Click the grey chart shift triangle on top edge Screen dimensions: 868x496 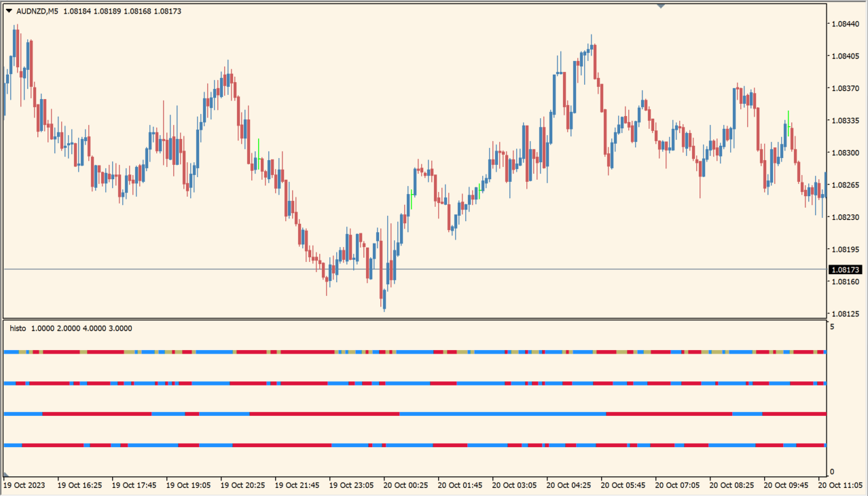[661, 6]
